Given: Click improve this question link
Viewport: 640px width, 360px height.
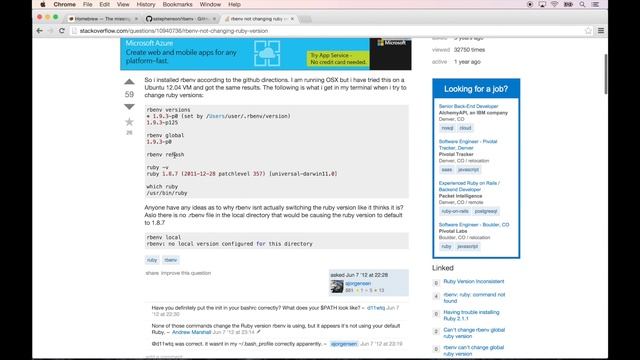Looking at the screenshot, I should [x=186, y=273].
